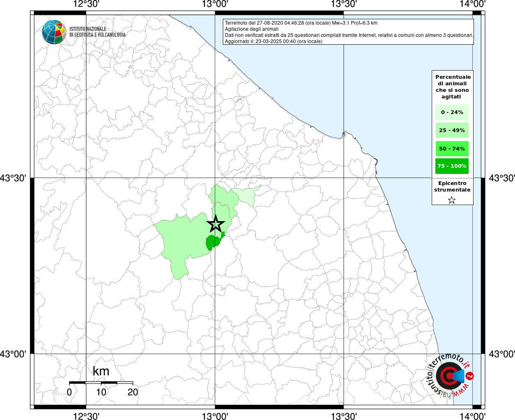Click the star symbol in the legend
Screen dimensions: 515x420
(452, 200)
